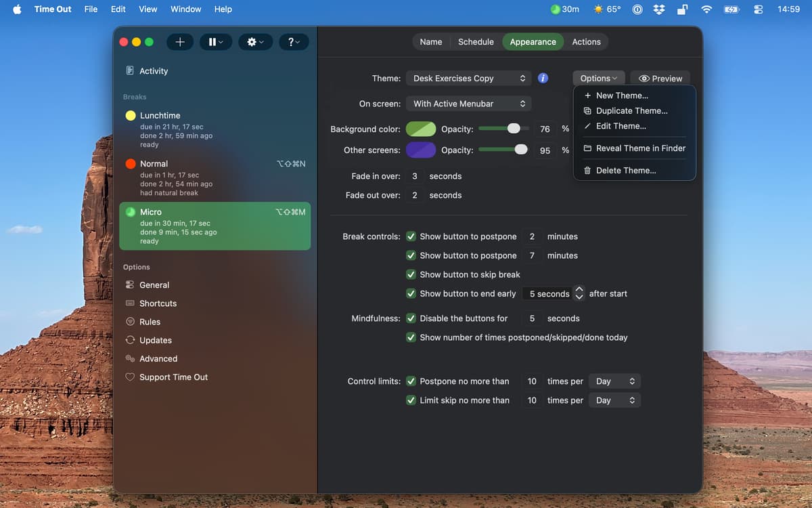Open Dropbox icon in menu bar

point(658,9)
